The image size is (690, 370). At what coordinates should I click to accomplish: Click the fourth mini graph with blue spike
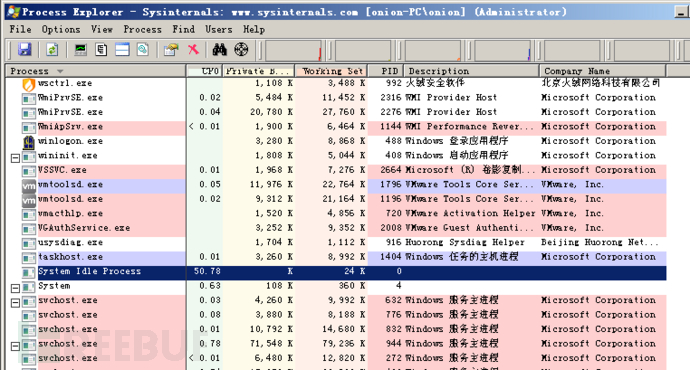pos(502,50)
